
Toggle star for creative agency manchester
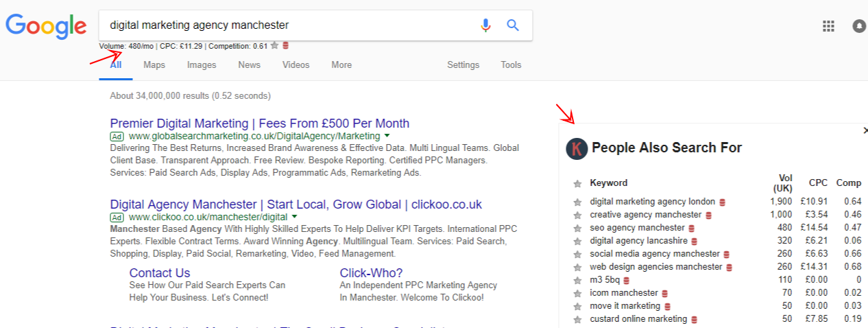point(577,215)
